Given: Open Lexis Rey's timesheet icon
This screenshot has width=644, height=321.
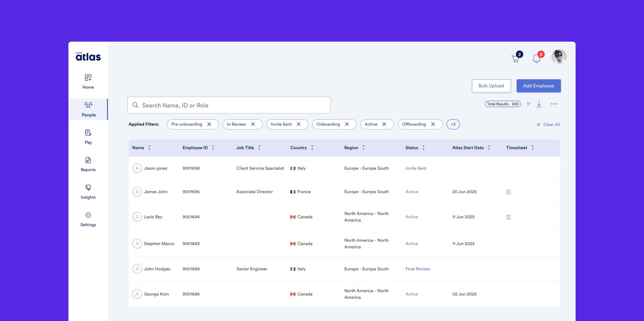Looking at the screenshot, I should [508, 217].
